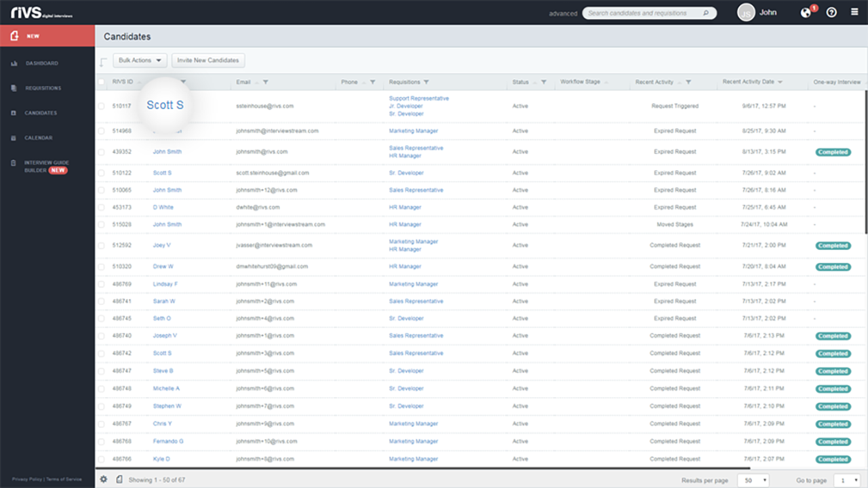Go to Requisitions
The height and width of the screenshot is (488, 868).
click(x=43, y=88)
